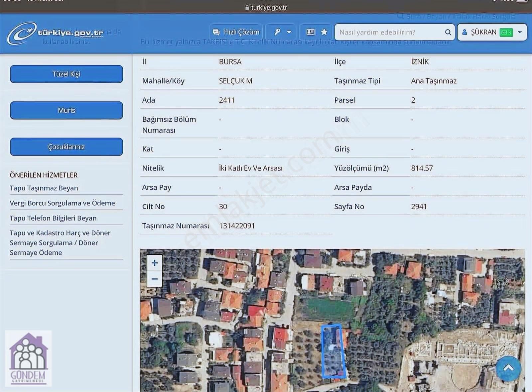Image resolution: width=532 pixels, height=392 pixels.
Task: Zoom out on the map
Action: point(155,279)
